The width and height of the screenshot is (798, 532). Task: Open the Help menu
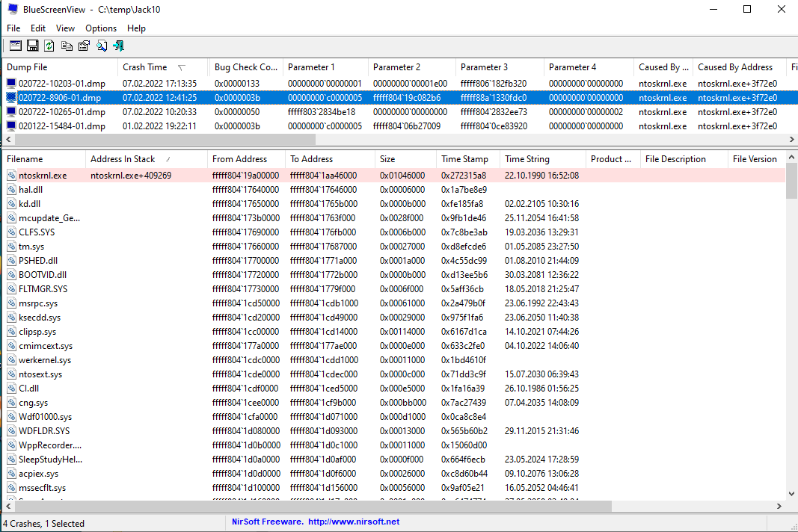136,28
